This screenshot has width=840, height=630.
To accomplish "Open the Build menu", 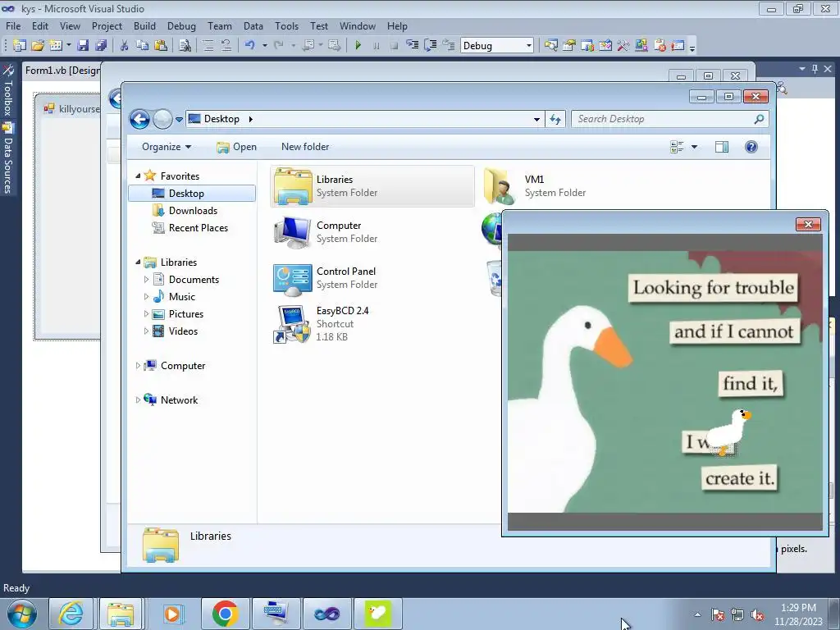I will click(x=144, y=25).
